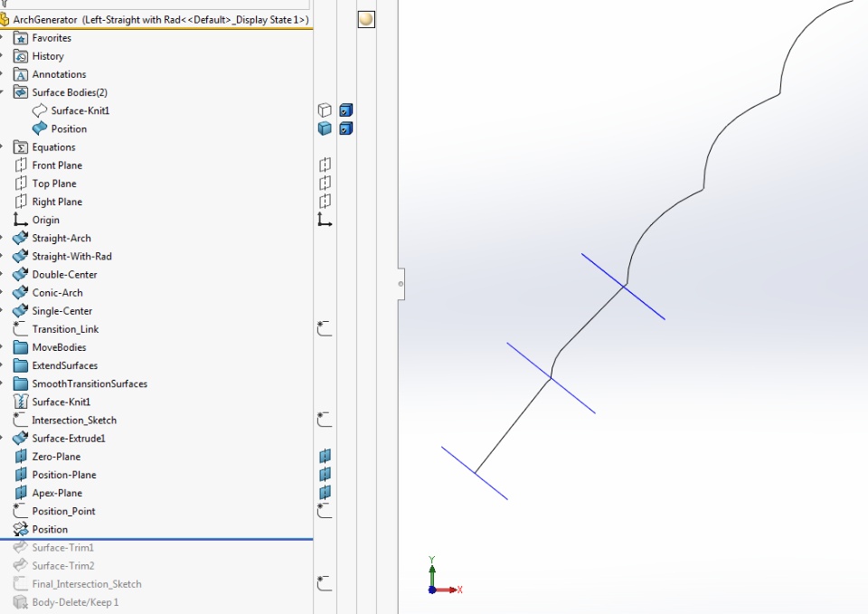Click the Top Plane icon
The width and height of the screenshot is (868, 614).
[21, 184]
